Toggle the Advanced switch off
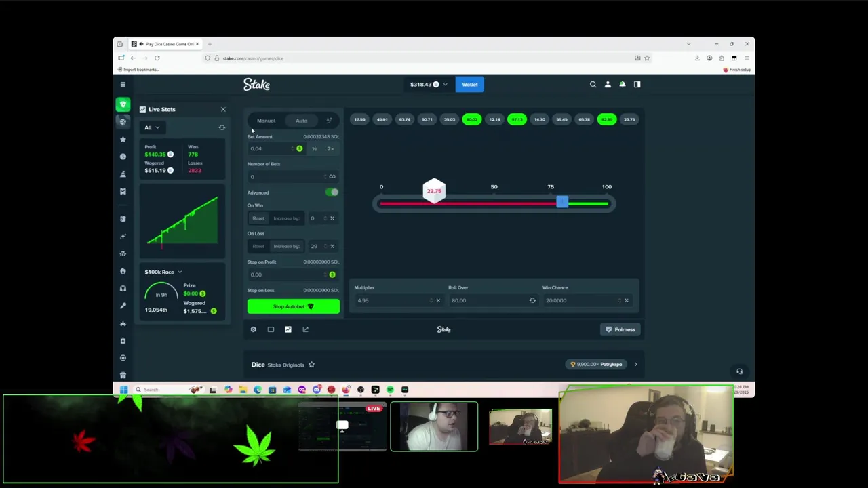Viewport: 868px width, 488px height. [332, 192]
